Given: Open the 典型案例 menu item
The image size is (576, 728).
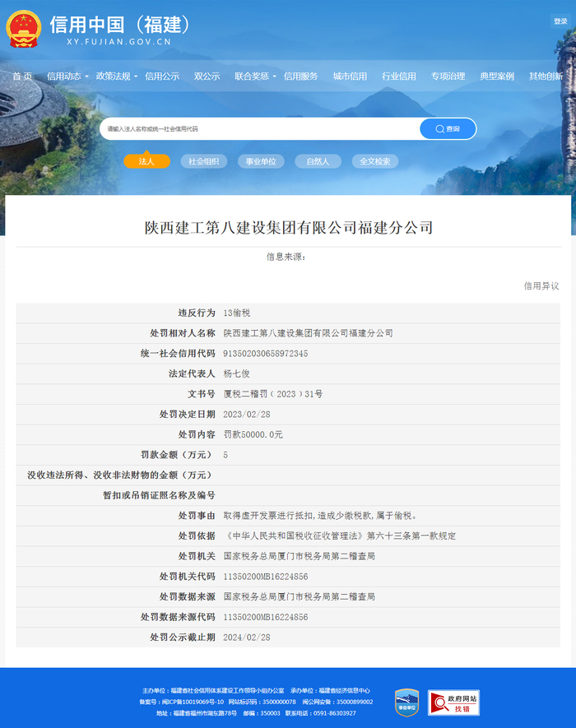Looking at the screenshot, I should point(497,77).
